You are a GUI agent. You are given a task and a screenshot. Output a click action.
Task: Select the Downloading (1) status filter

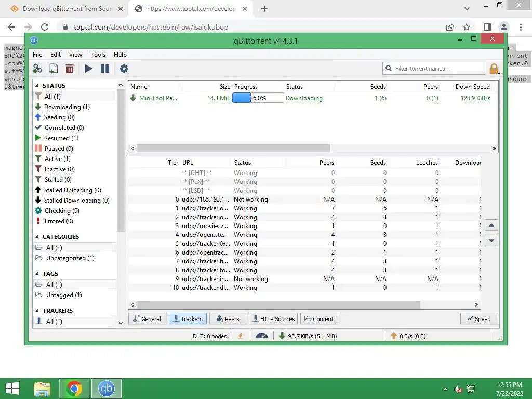tap(67, 107)
